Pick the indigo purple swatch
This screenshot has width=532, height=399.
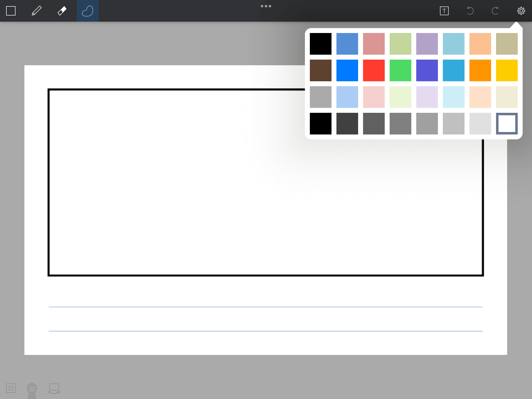(427, 70)
